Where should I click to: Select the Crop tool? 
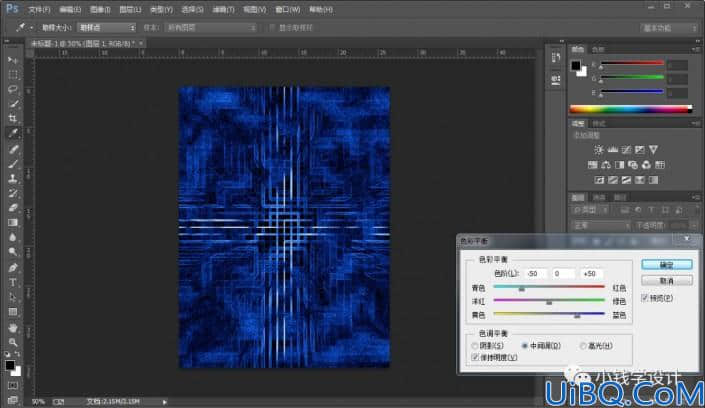coord(13,118)
